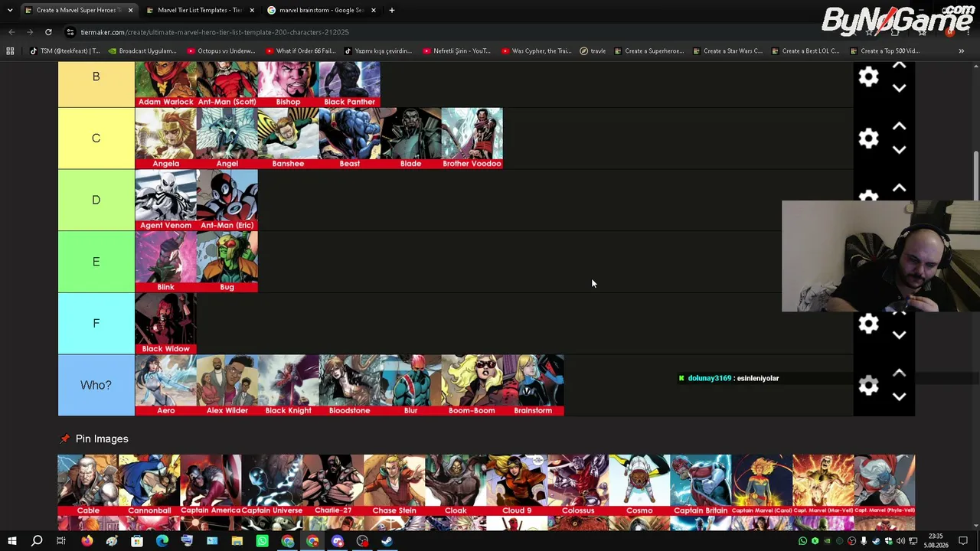Select Black Widow image in tier F
Screen dimensions: 980x551
pos(165,324)
